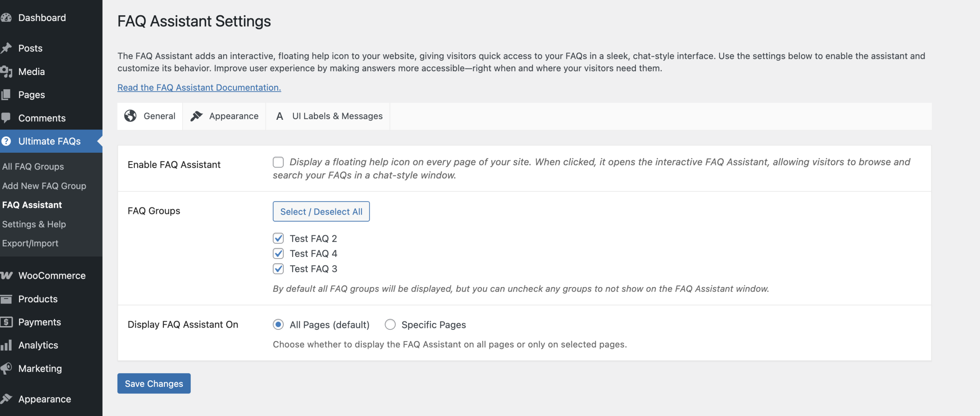The image size is (980, 416).
Task: Open Settings & Help submenu item
Action: point(34,224)
